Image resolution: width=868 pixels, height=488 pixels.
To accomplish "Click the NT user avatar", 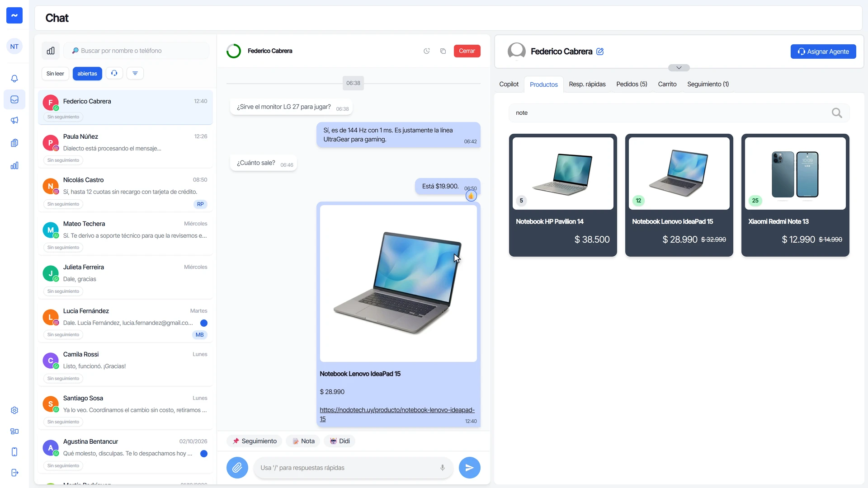I will point(14,47).
